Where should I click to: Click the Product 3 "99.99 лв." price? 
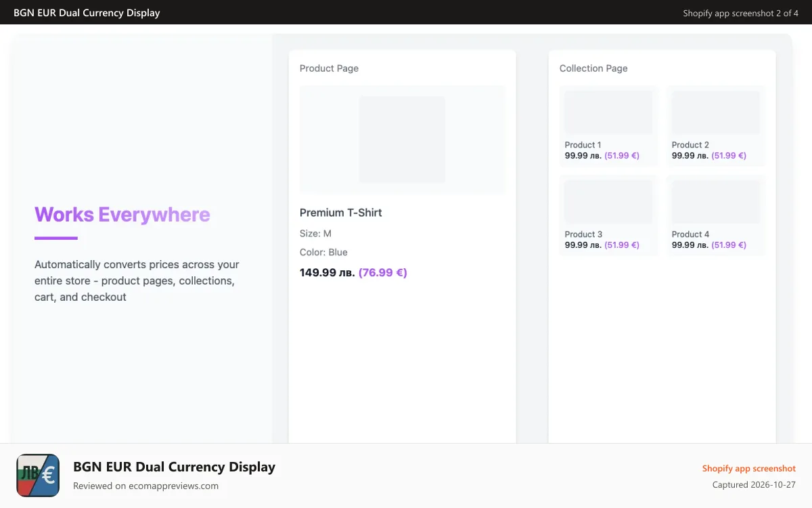point(583,245)
